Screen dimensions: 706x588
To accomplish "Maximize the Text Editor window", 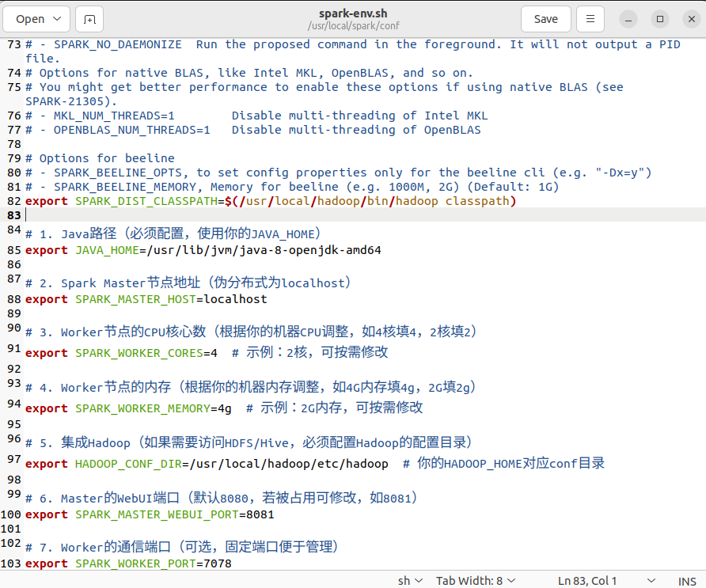I will (659, 18).
